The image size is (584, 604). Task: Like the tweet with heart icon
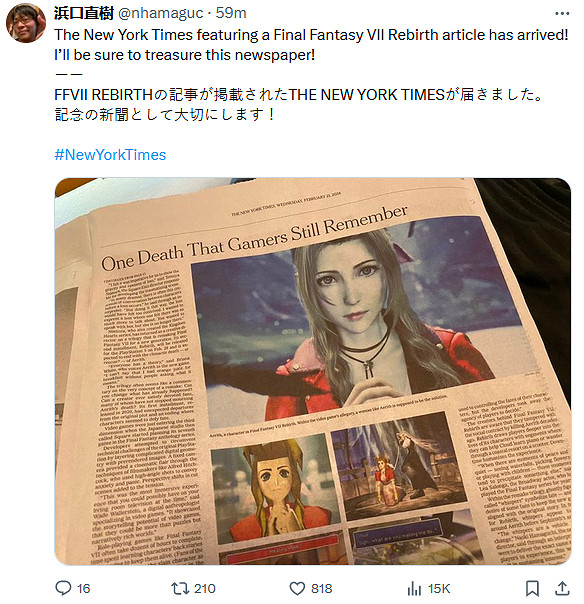297,589
